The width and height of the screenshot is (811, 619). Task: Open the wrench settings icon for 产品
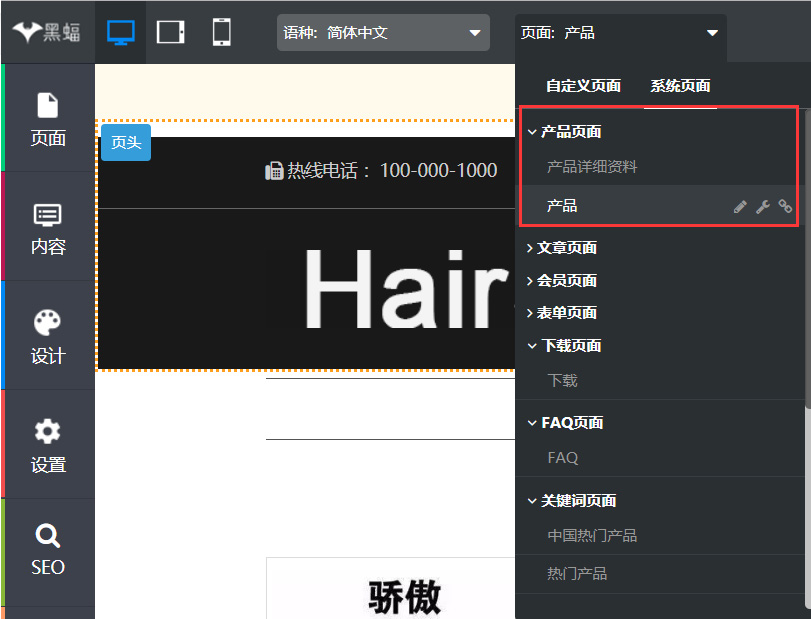[762, 206]
